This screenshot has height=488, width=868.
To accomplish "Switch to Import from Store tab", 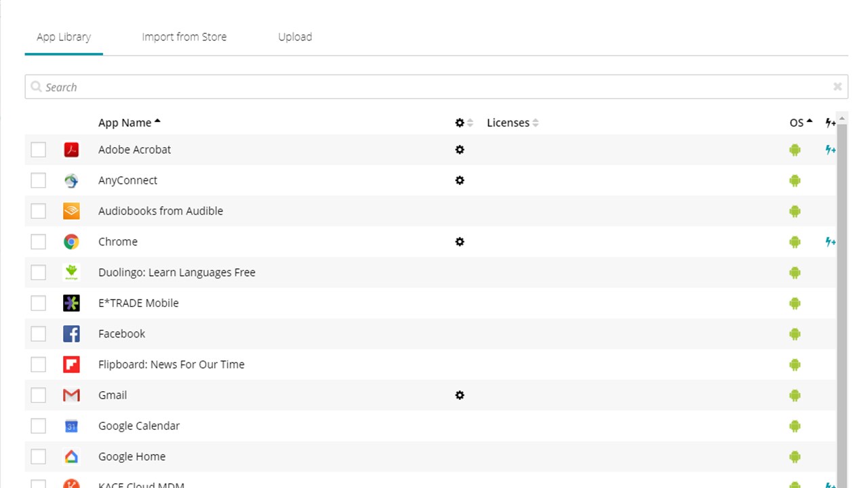I will (x=184, y=37).
